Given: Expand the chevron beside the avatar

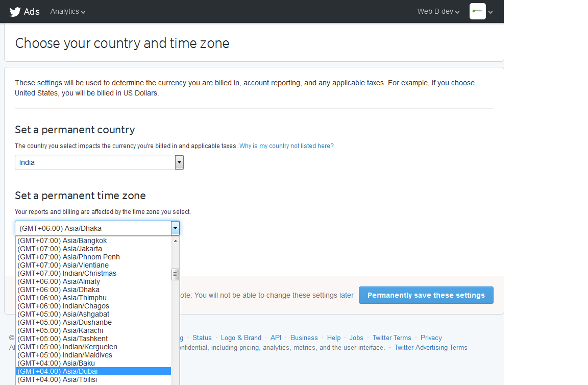Looking at the screenshot, I should [490, 12].
